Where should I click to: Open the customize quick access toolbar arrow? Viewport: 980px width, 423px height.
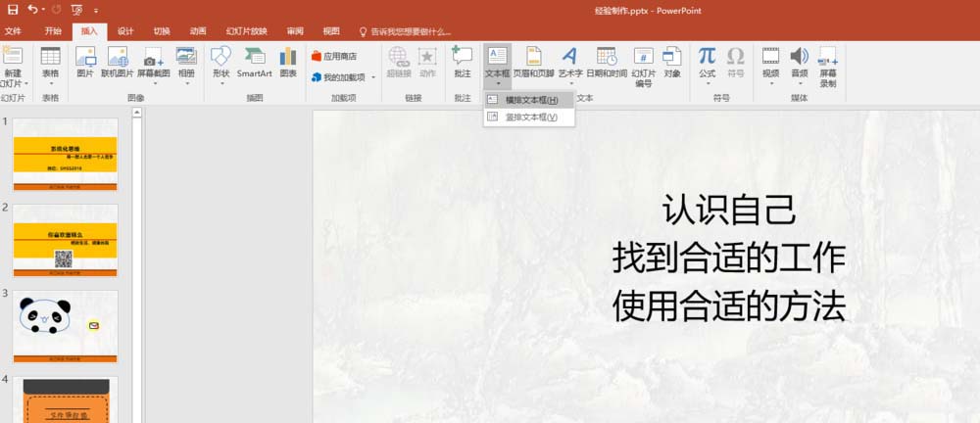tap(96, 11)
